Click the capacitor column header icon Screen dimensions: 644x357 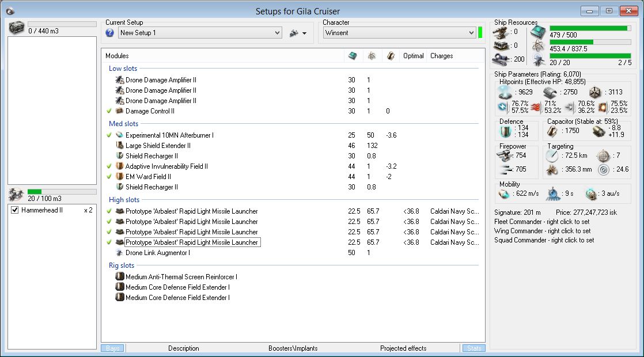pyautogui.click(x=391, y=56)
